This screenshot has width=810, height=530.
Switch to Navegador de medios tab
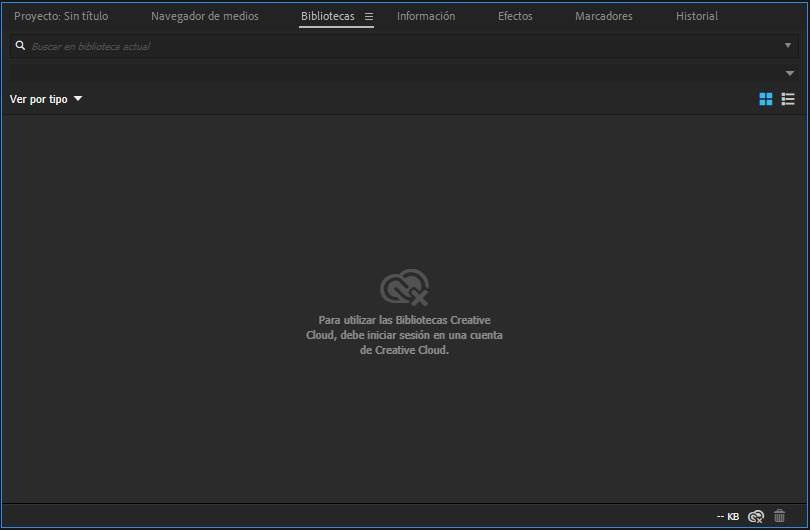click(205, 16)
